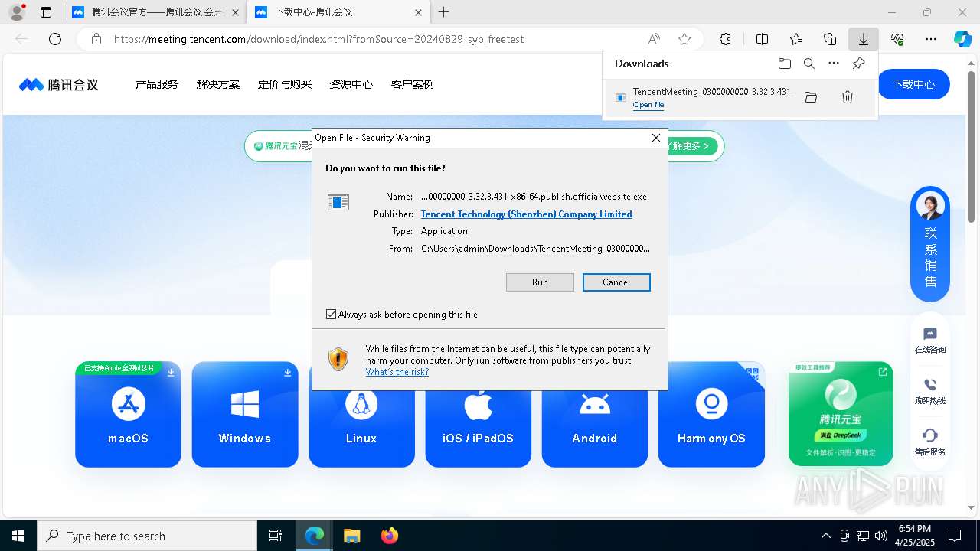Open Collections icon in Edge toolbar
This screenshot has width=980, height=551.
click(x=830, y=39)
